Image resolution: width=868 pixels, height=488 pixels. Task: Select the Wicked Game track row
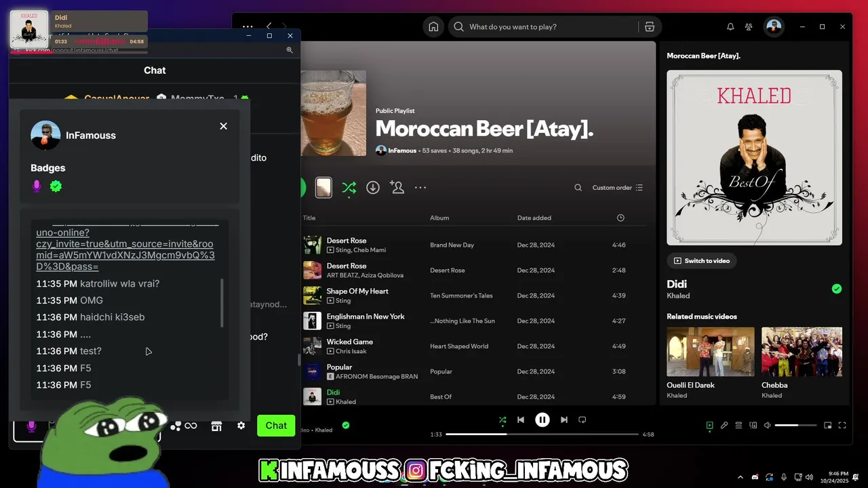[x=475, y=346]
